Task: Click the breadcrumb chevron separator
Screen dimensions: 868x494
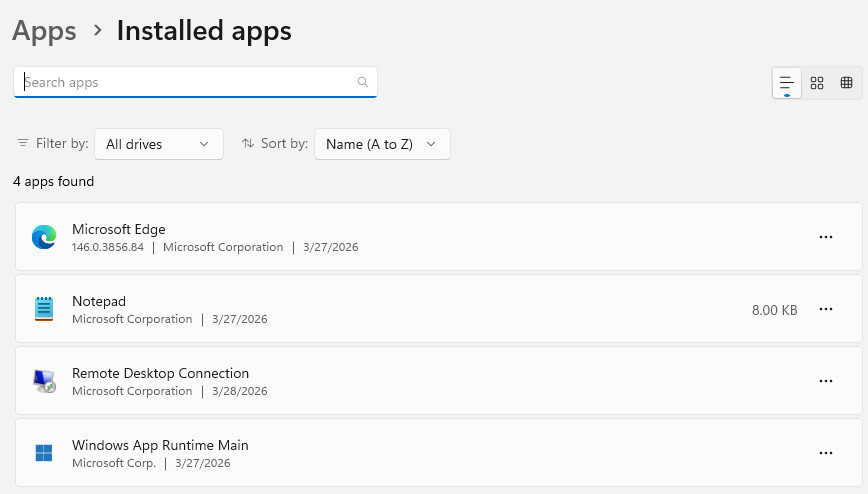Action: 98,30
